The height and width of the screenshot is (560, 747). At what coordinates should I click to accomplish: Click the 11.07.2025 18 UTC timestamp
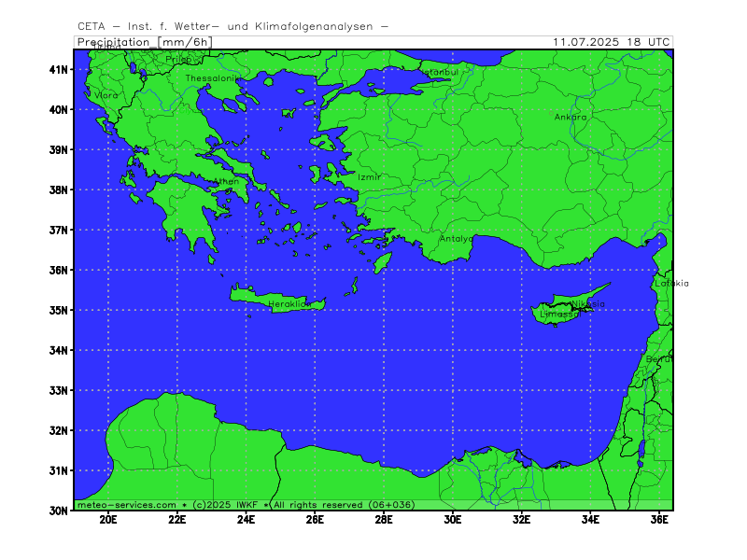coord(612,42)
